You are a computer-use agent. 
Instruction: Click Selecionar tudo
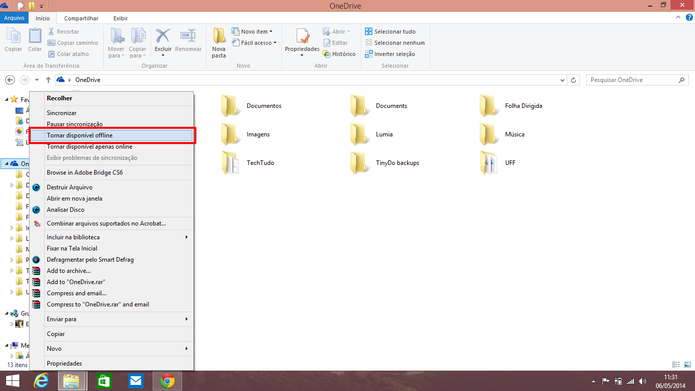[390, 31]
